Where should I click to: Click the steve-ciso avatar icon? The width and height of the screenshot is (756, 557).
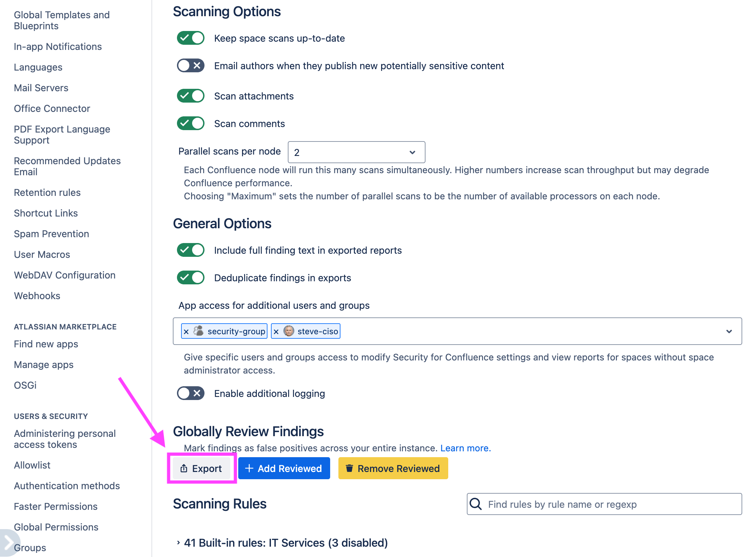point(288,331)
